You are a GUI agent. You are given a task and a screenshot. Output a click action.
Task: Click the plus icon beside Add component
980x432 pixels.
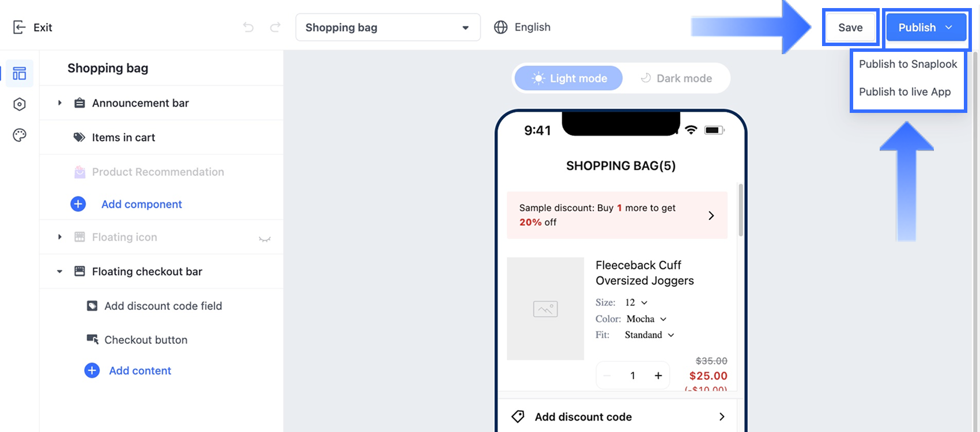coord(78,204)
